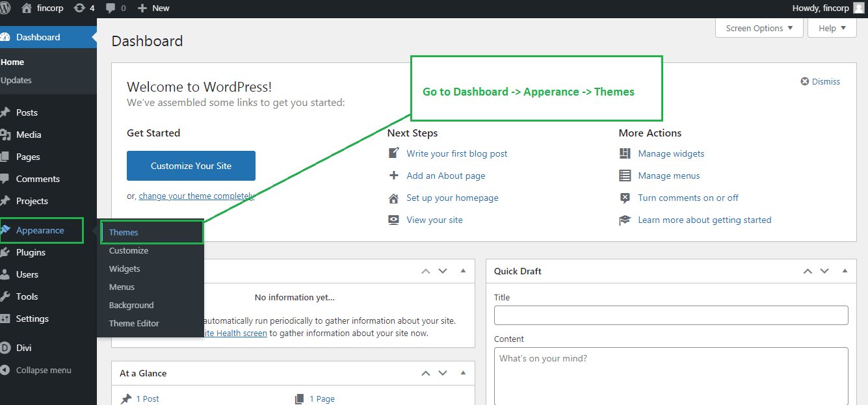Collapse the At a Glance panel triangle
868x405 pixels.
click(x=464, y=372)
